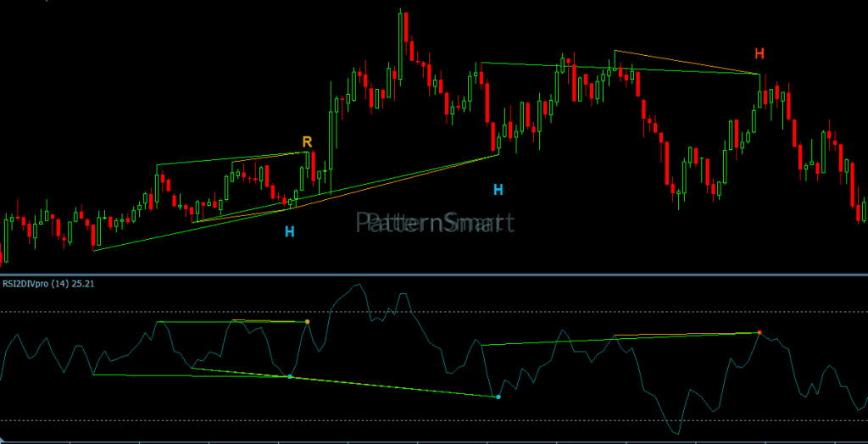
Task: Click the lower dotted RSI level line
Action: tap(434, 421)
